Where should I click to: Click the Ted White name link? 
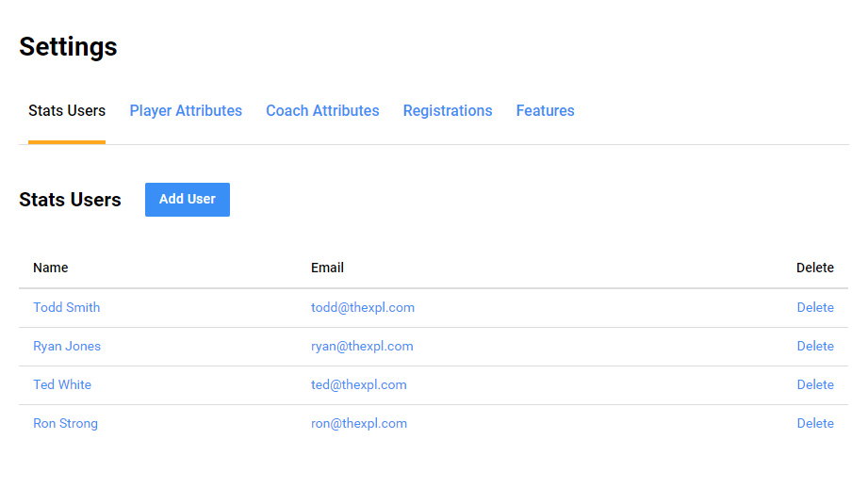tap(62, 384)
